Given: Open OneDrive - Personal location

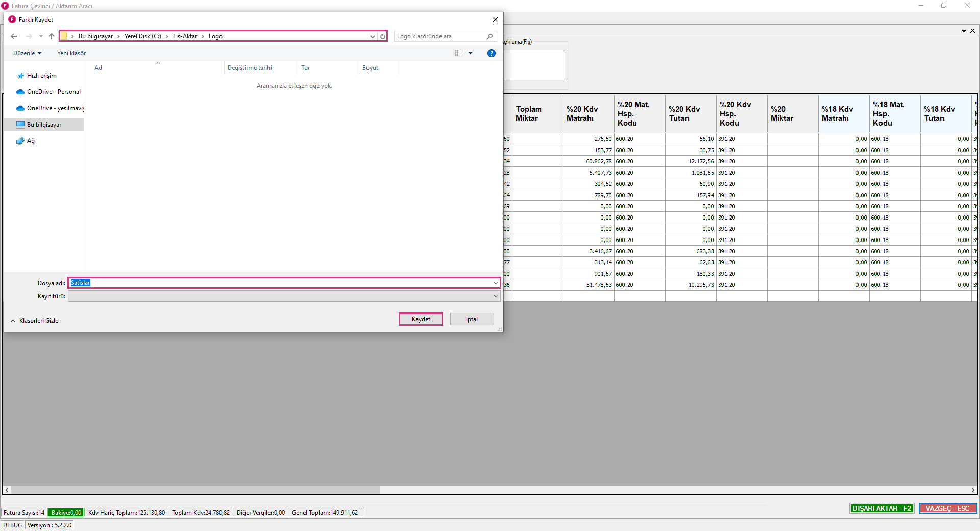Looking at the screenshot, I should point(53,92).
